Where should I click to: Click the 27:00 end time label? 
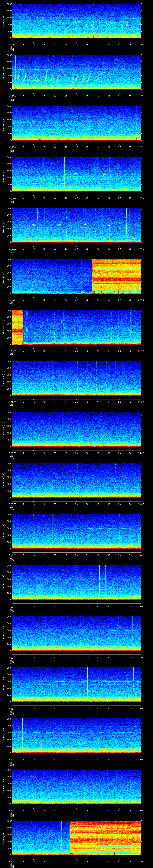[x=141, y=657]
